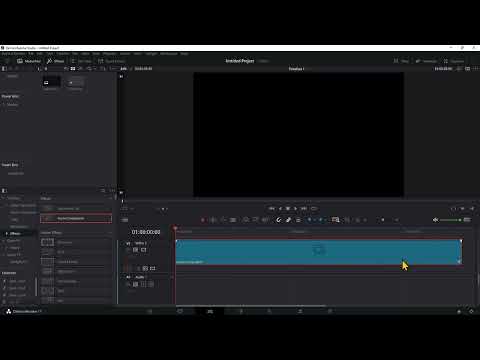
Task: Activate the Trim Edit mode tool
Action: coord(213,220)
